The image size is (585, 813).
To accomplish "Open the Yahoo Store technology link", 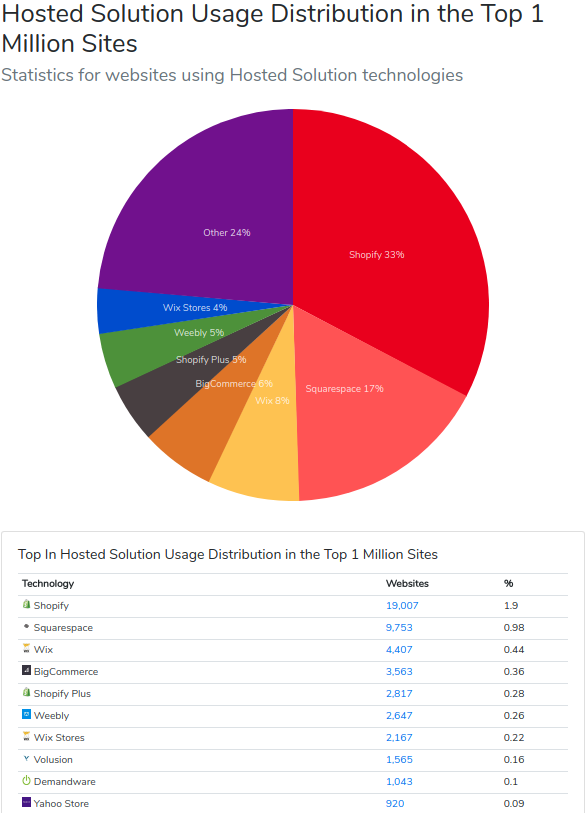I will (x=61, y=803).
